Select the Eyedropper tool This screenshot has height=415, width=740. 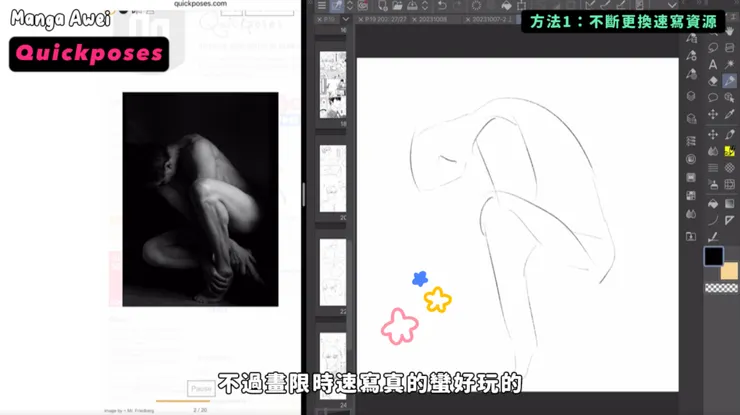730,114
